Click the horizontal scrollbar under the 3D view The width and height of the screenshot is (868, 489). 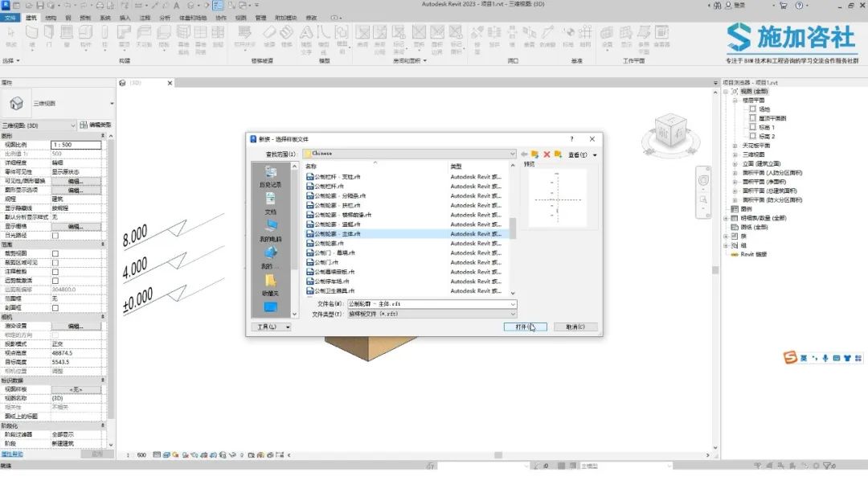click(498, 455)
